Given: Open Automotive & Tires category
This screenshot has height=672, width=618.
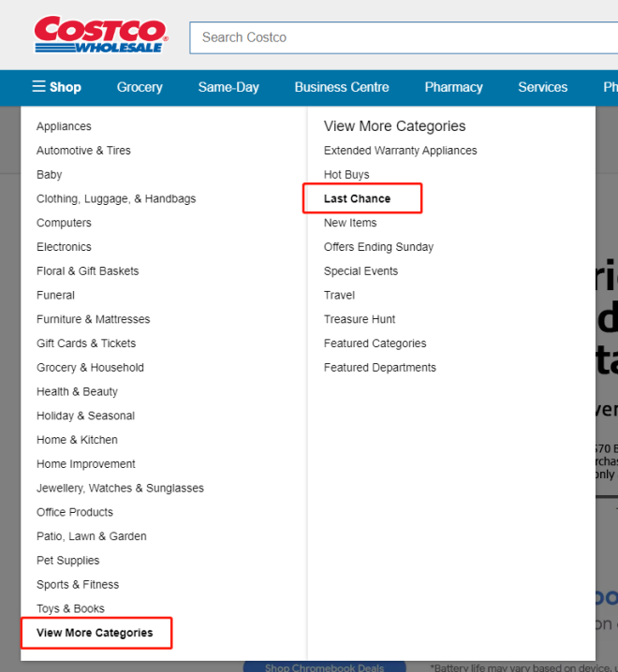Looking at the screenshot, I should 83,151.
